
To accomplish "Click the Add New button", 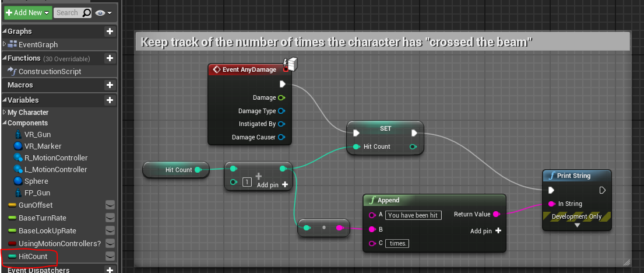I will (27, 12).
